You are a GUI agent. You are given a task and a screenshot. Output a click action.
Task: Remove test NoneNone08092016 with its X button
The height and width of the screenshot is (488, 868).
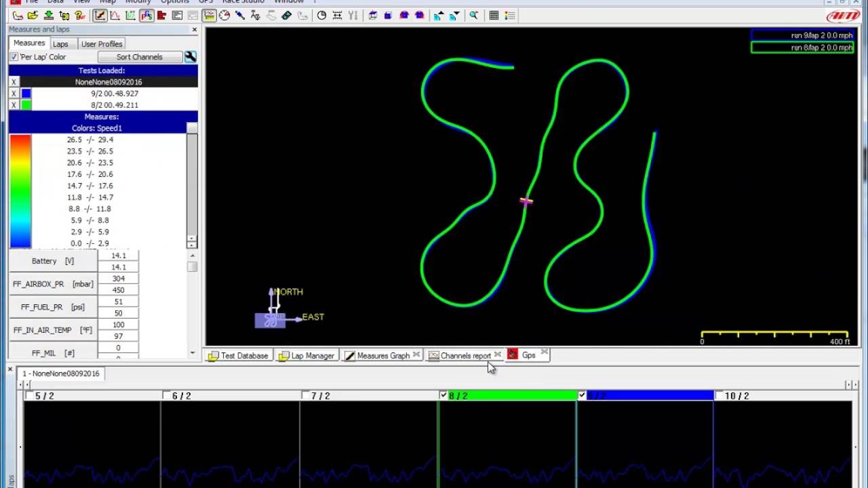[14, 82]
